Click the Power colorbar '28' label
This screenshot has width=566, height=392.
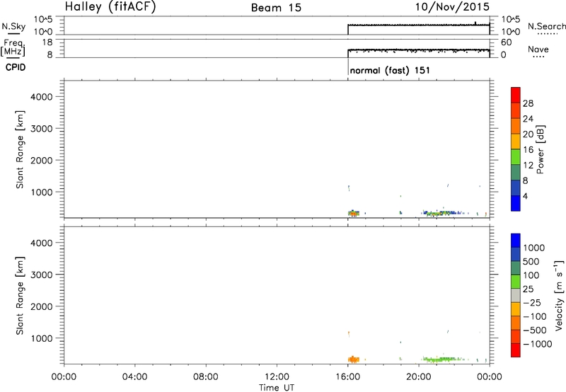(528, 103)
